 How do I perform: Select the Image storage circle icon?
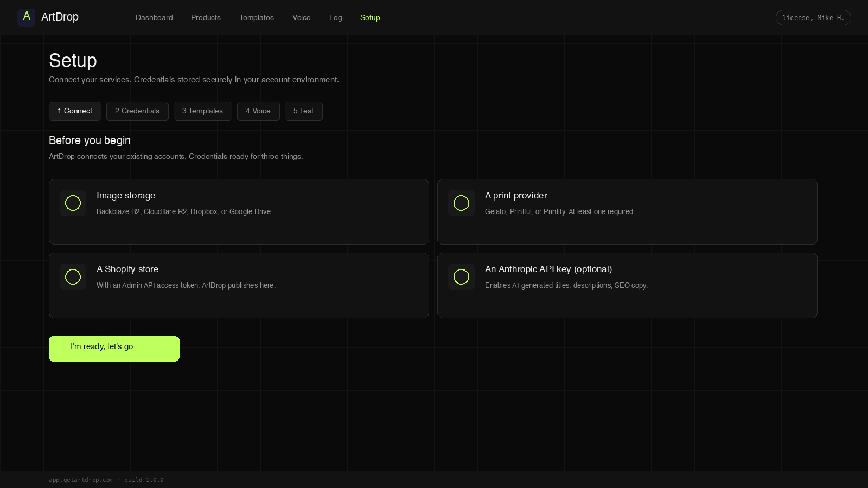click(x=73, y=203)
